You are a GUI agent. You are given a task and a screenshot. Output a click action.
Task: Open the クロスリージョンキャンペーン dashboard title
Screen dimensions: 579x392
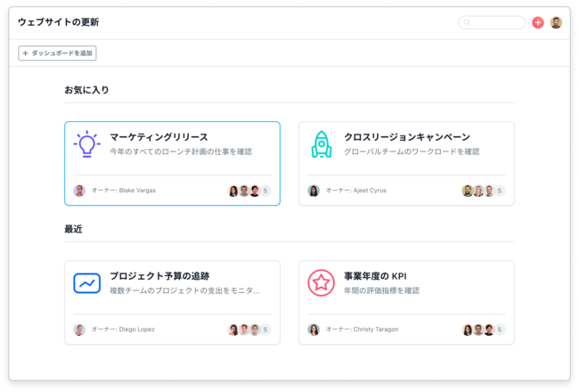point(407,137)
